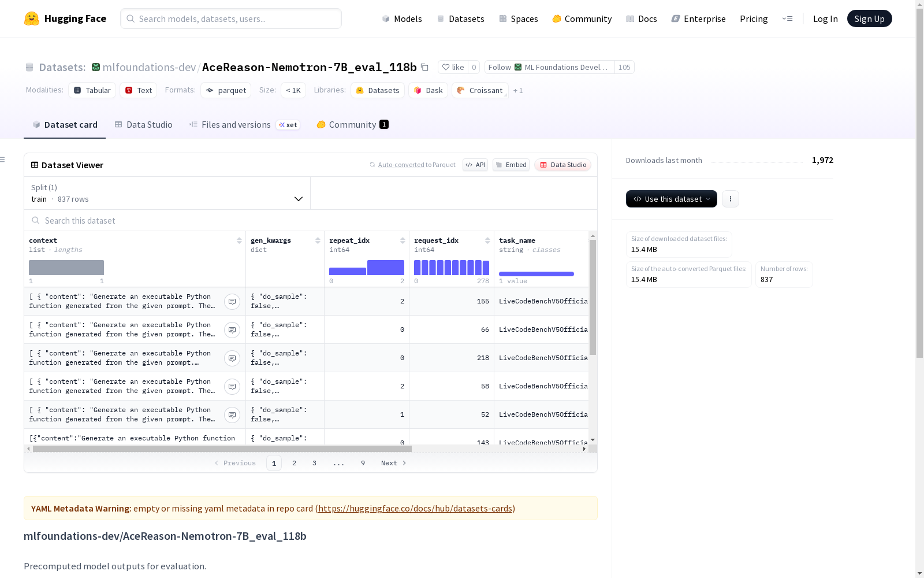Screen dimensions: 924x578
Task: Go to page 3 of results
Action: 314,463
